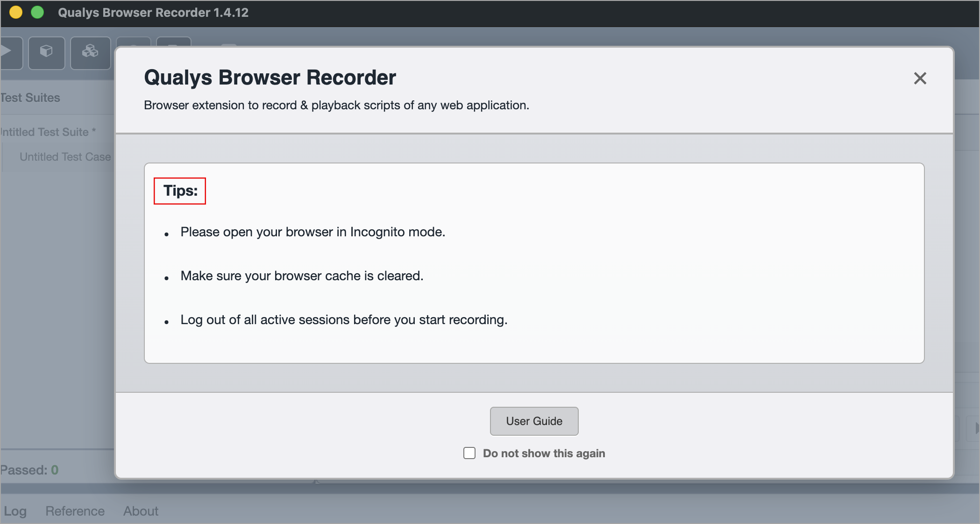Switch to the Log tab
The width and height of the screenshot is (980, 524).
click(15, 511)
